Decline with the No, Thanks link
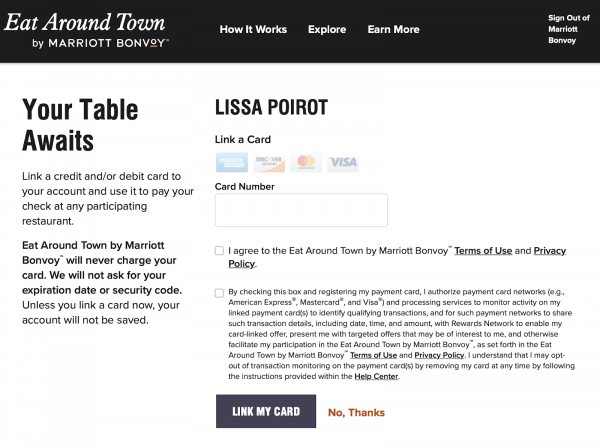 tap(356, 412)
